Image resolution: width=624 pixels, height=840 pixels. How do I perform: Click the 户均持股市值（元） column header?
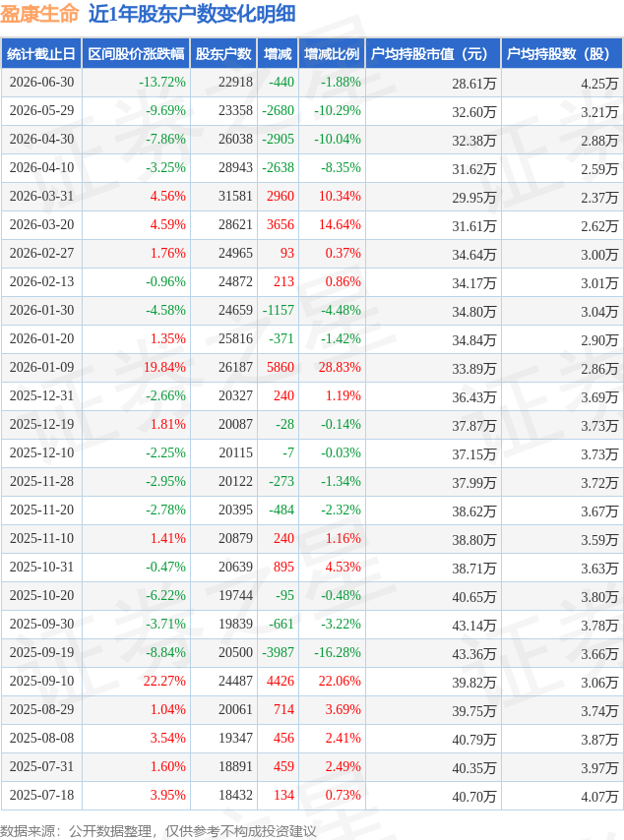[x=433, y=53]
